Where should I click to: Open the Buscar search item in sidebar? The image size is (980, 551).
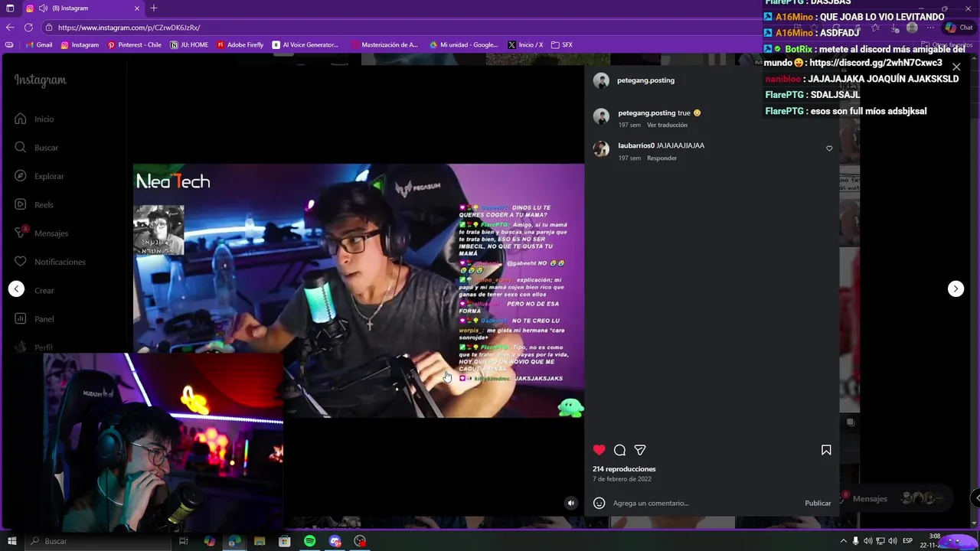(36, 148)
